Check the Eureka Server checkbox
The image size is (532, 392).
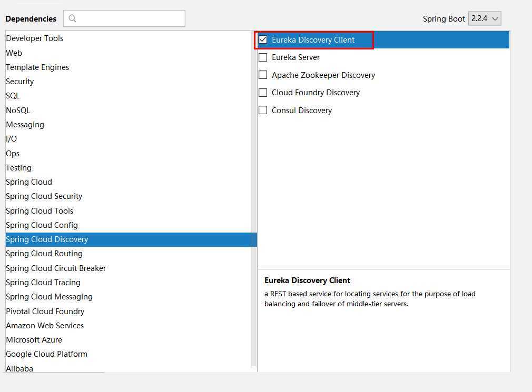pyautogui.click(x=263, y=57)
